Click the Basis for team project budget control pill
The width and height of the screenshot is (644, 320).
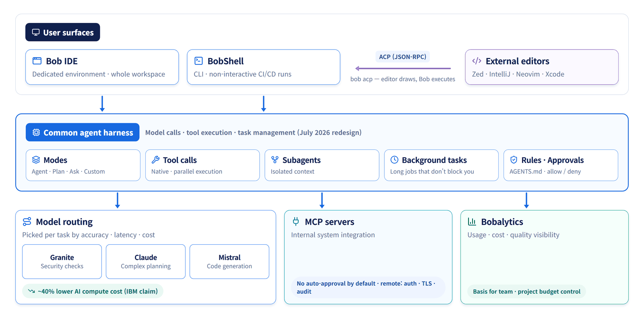pos(526,291)
